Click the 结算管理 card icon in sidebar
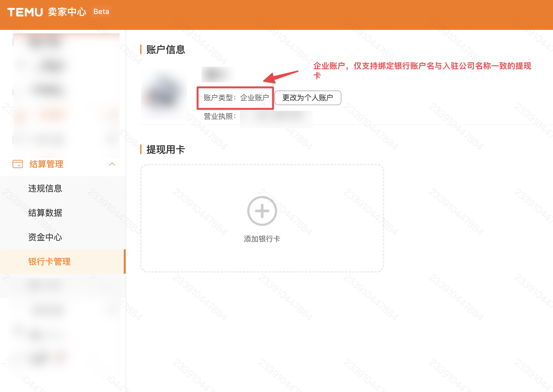The width and height of the screenshot is (553, 392). [18, 164]
